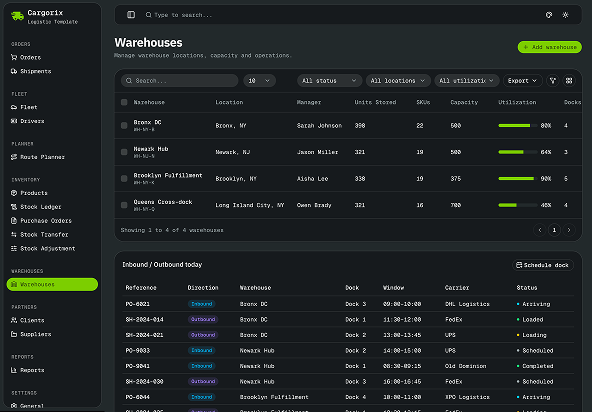Click the Purchase Orders document icon

tap(14, 221)
